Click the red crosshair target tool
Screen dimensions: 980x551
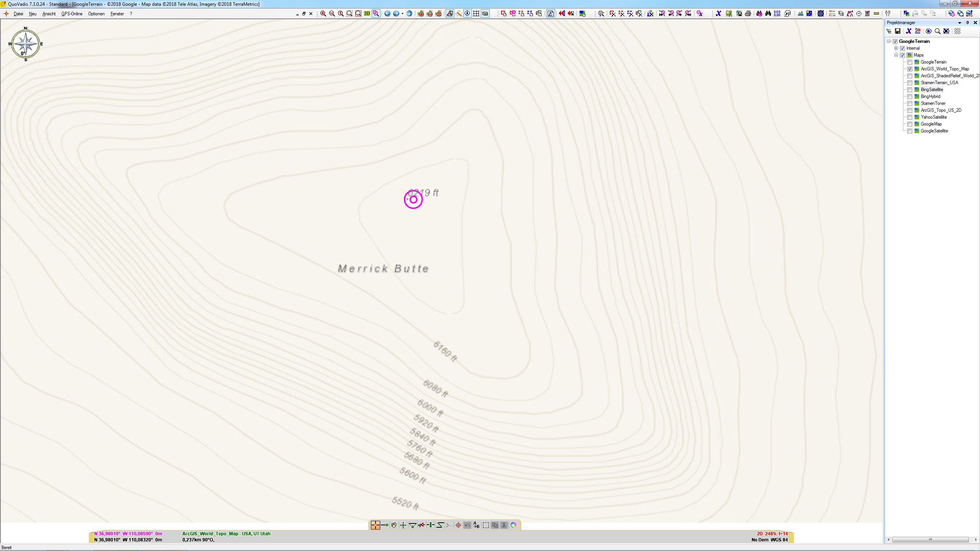click(458, 525)
